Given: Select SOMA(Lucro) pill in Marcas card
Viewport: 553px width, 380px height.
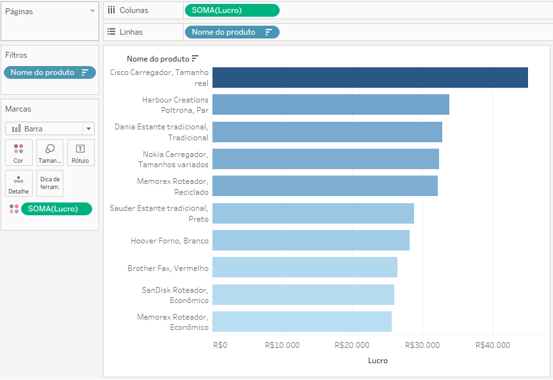Looking at the screenshot, I should (x=56, y=209).
